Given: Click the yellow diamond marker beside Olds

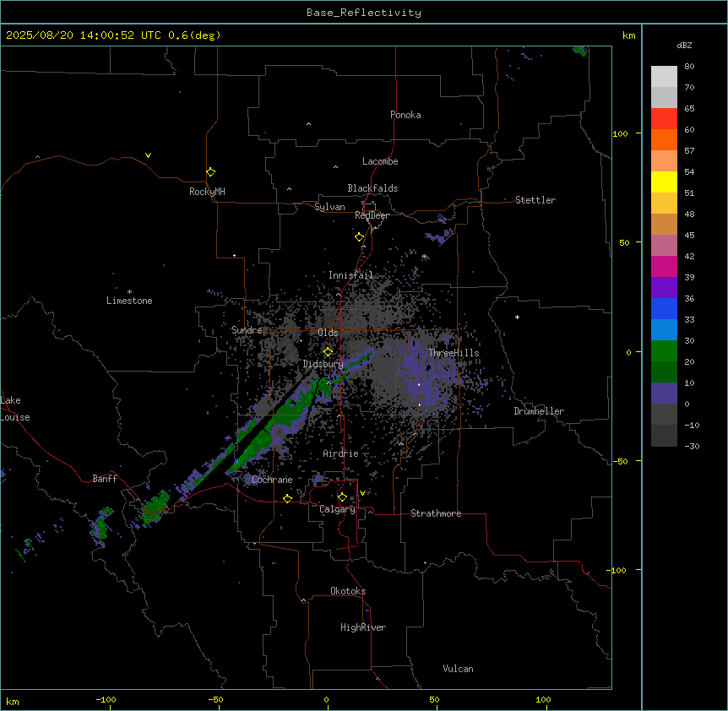Looking at the screenshot, I should [x=329, y=352].
